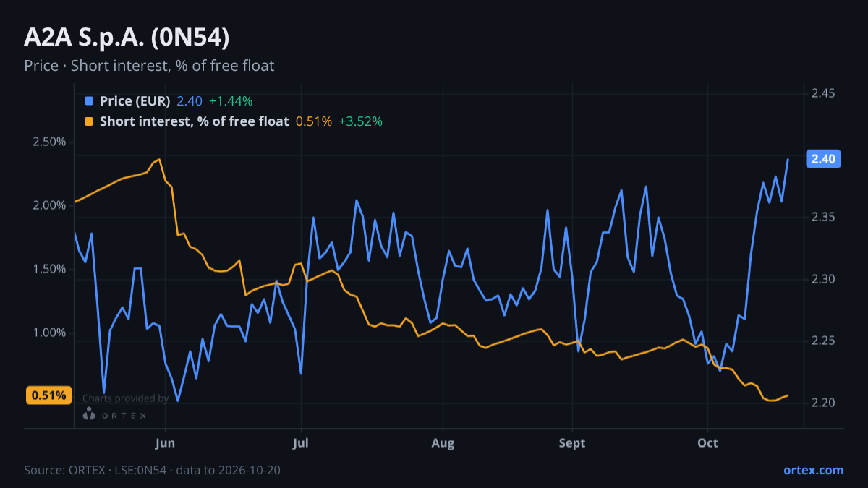Click the +3.52% short interest change value
This screenshot has width=868, height=488.
pyautogui.click(x=360, y=121)
